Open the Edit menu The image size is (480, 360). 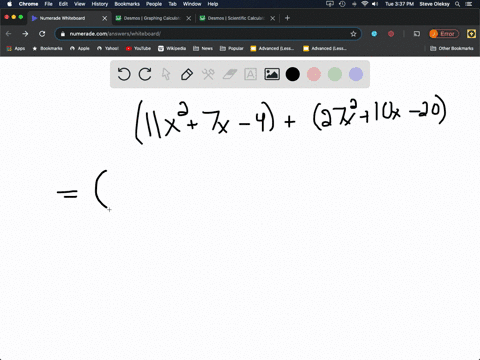[x=63, y=4]
